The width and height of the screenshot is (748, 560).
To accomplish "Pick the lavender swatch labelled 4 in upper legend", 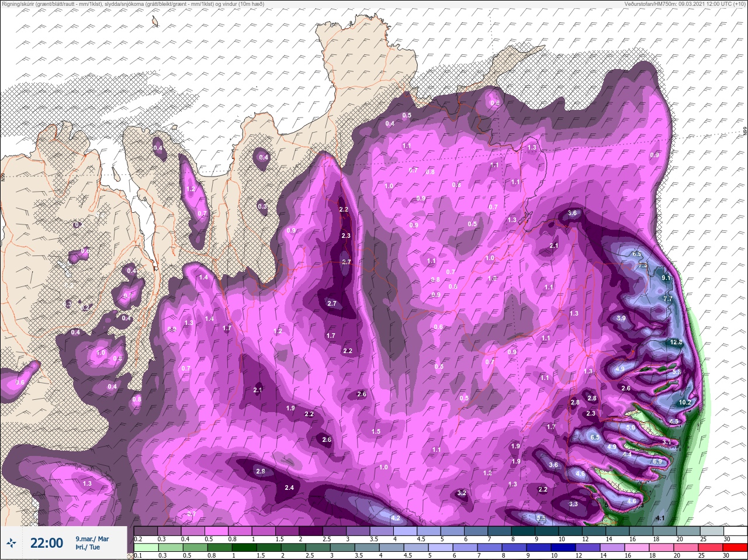I will (406, 531).
